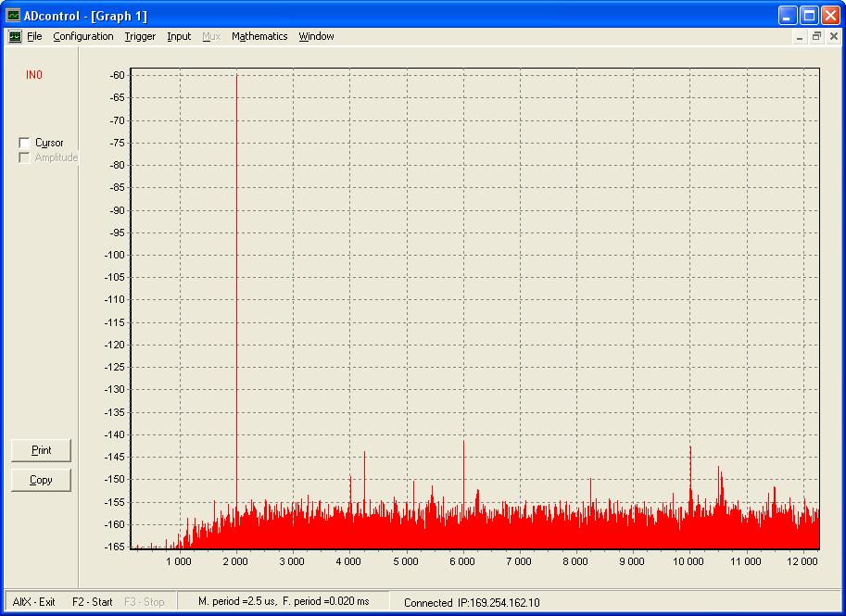Viewport: 846px width, 616px height.
Task: Click the Copy button
Action: click(41, 480)
